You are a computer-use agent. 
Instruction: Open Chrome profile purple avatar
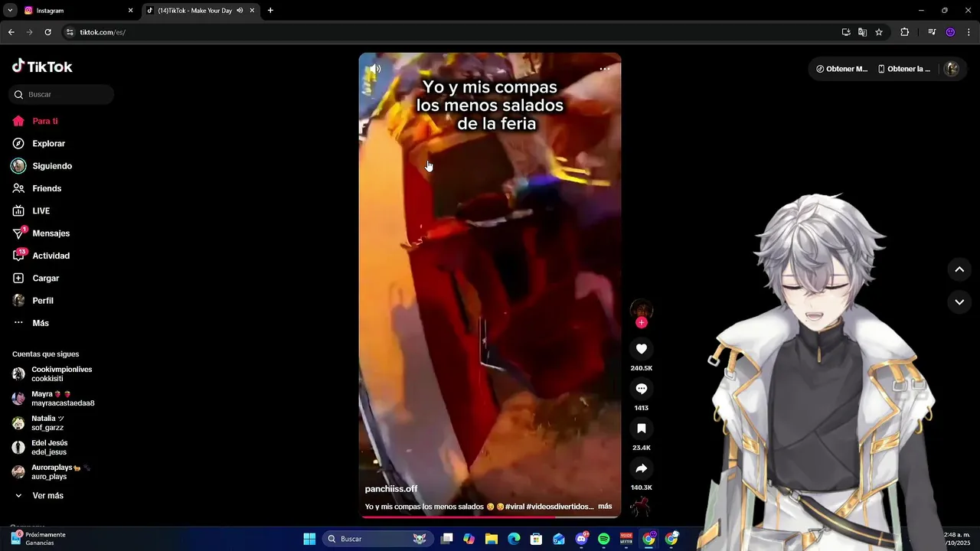(x=950, y=32)
